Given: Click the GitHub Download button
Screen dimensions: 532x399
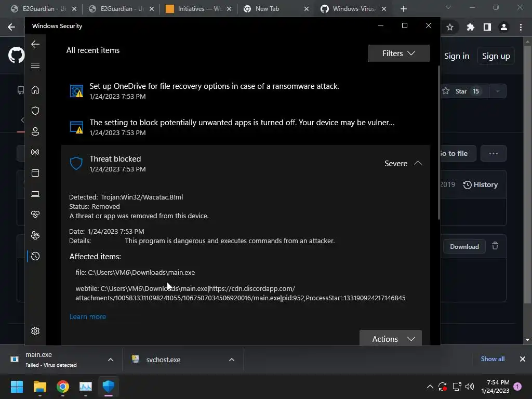Looking at the screenshot, I should (464, 247).
